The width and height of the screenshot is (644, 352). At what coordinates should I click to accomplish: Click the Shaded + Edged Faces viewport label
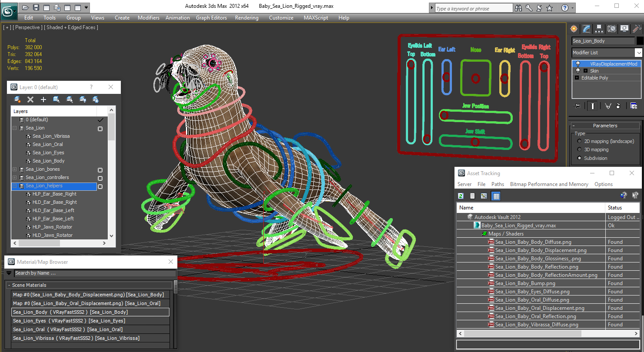pyautogui.click(x=72, y=27)
